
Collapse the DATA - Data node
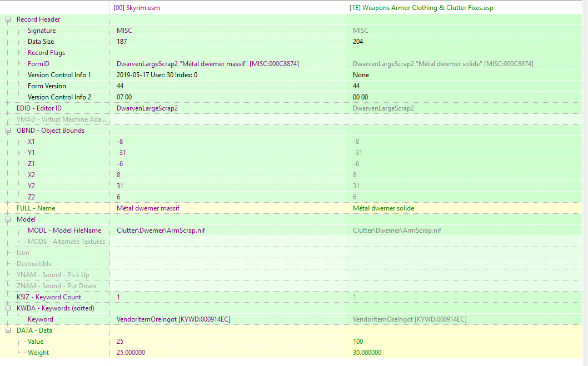click(x=8, y=330)
